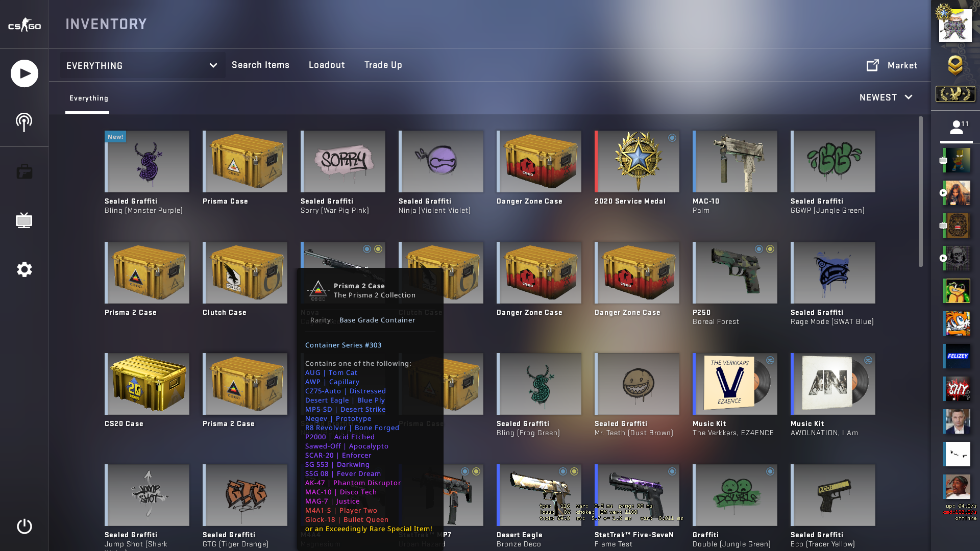Select the orange fox friend avatar
Viewport: 980px width, 551px height.
(957, 323)
